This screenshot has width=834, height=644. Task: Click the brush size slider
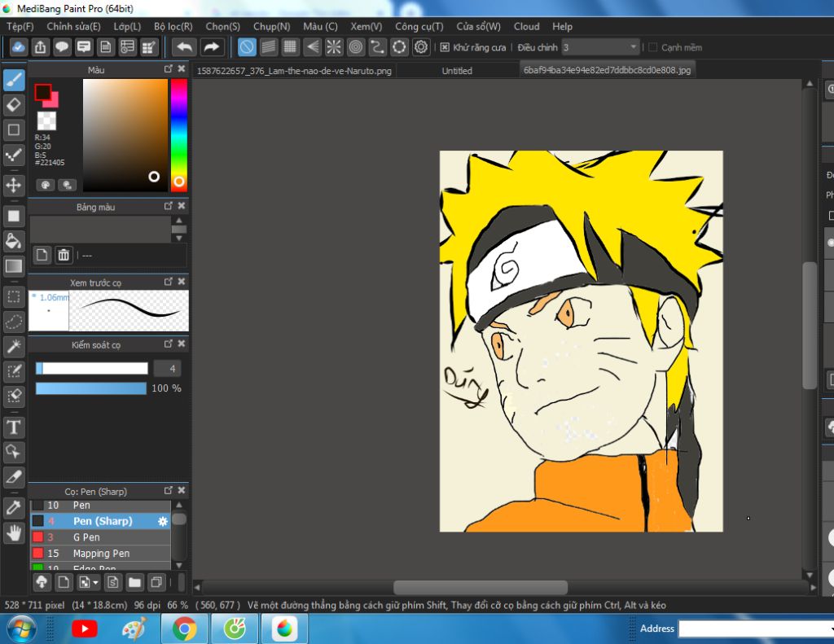pyautogui.click(x=91, y=369)
